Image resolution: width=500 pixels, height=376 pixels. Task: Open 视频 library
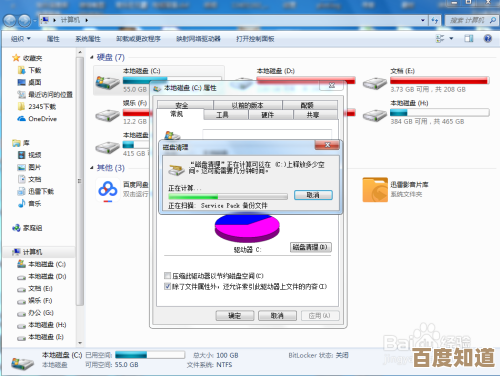34,155
